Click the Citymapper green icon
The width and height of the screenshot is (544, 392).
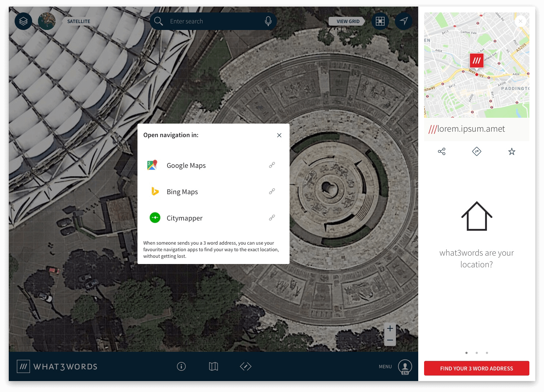point(155,218)
